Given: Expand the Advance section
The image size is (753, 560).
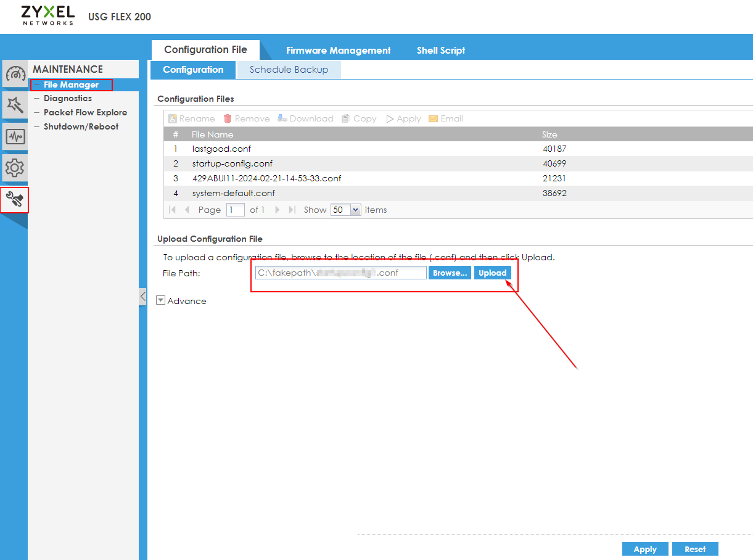Looking at the screenshot, I should point(161,300).
